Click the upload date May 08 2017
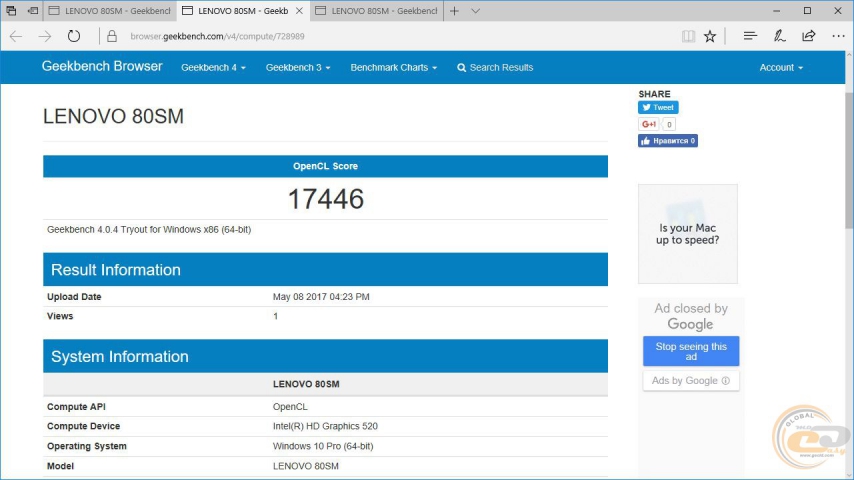 [321, 297]
